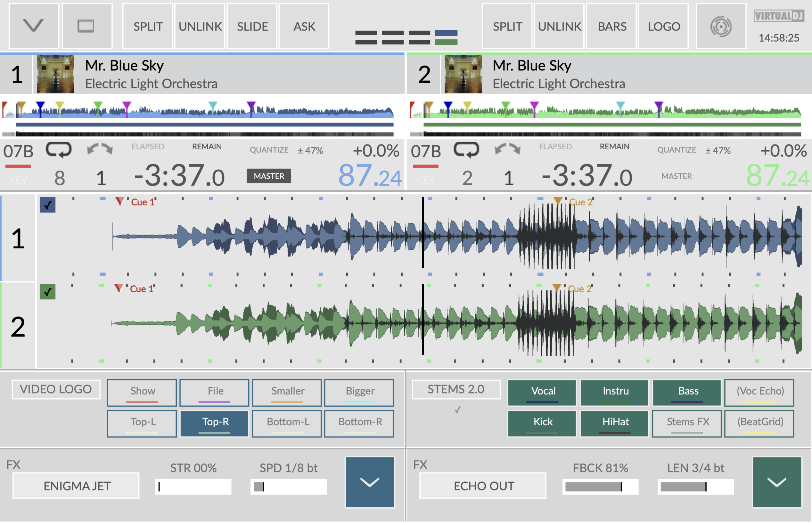Click the VirtualDJ logo
The height and width of the screenshot is (525, 812).
coord(779,16)
